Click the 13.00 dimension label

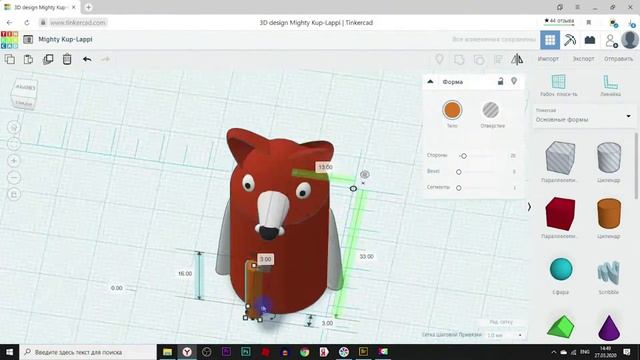tap(325, 167)
